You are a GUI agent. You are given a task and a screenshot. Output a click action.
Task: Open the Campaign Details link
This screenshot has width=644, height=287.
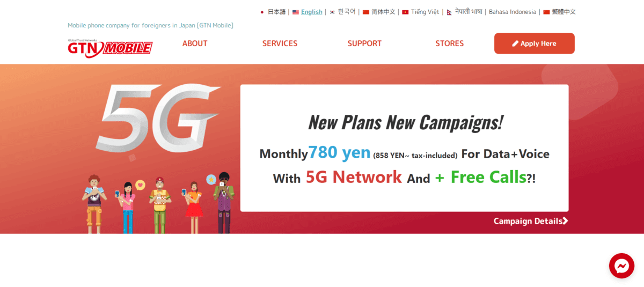tap(531, 220)
